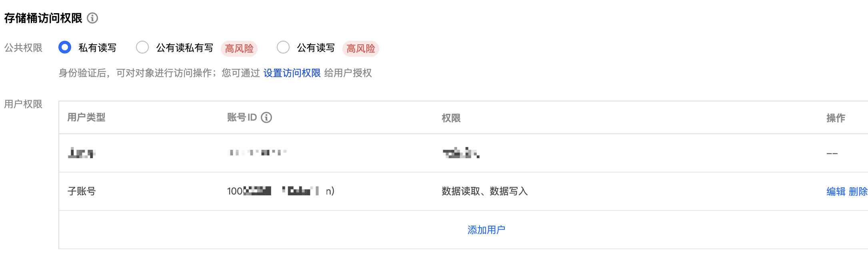Open the 设置访问权限 link
Screen dimensions: 868x258
(292, 73)
